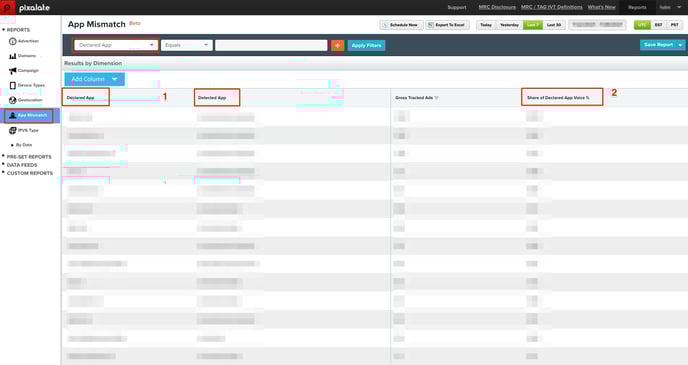688x365 pixels.
Task: Expand the CUSTOM REPORTS section
Action: click(4, 173)
